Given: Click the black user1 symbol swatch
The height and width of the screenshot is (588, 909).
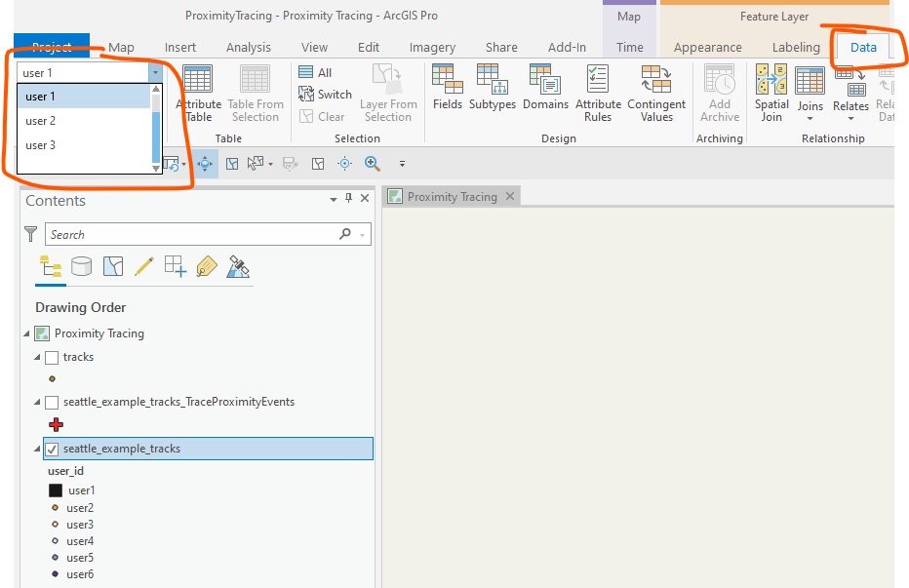Looking at the screenshot, I should (x=56, y=490).
